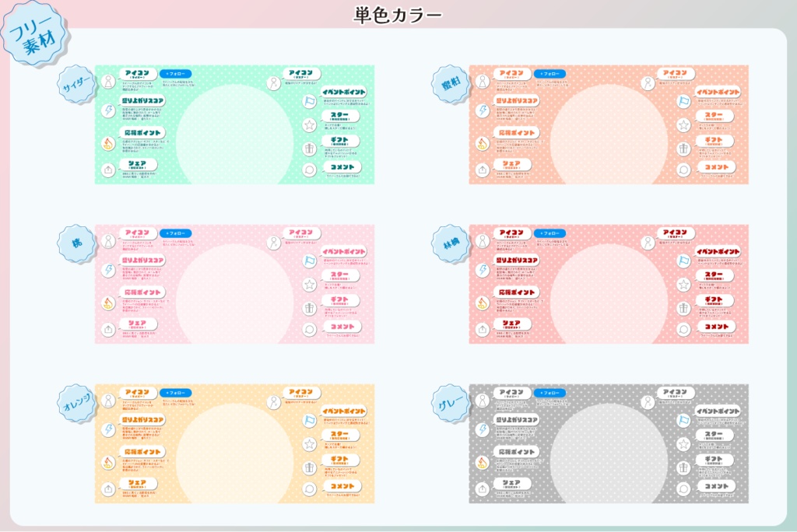Click the +フォロー button on the gray template
Image resolution: width=797 pixels, height=532 pixels.
[x=550, y=393]
